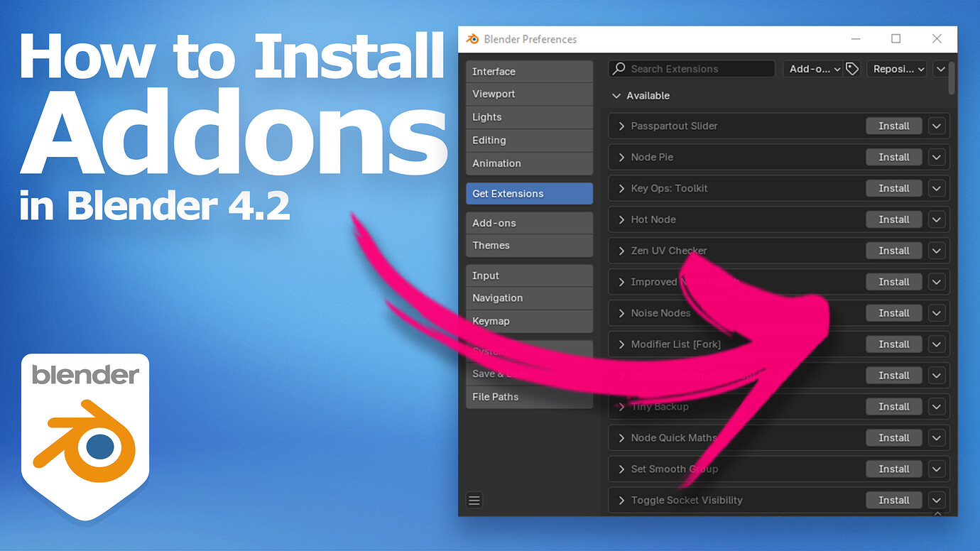The height and width of the screenshot is (551, 980).
Task: Open the options dropdown for Hot Node
Action: tap(937, 220)
